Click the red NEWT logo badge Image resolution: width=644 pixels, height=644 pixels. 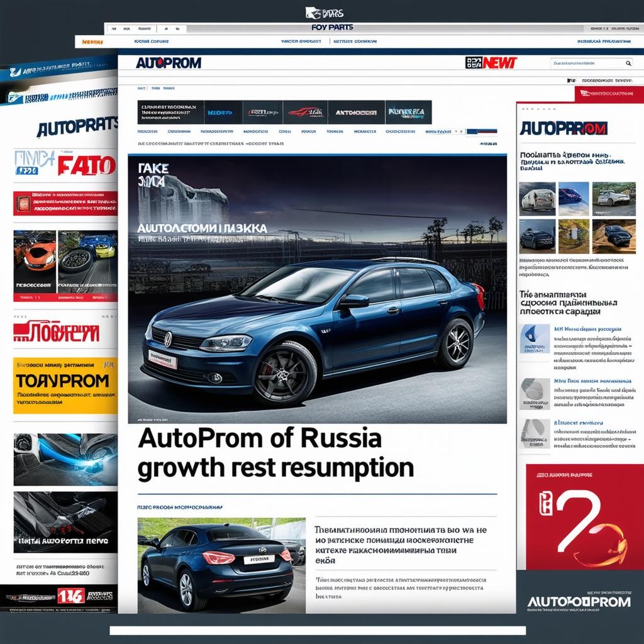point(491,63)
